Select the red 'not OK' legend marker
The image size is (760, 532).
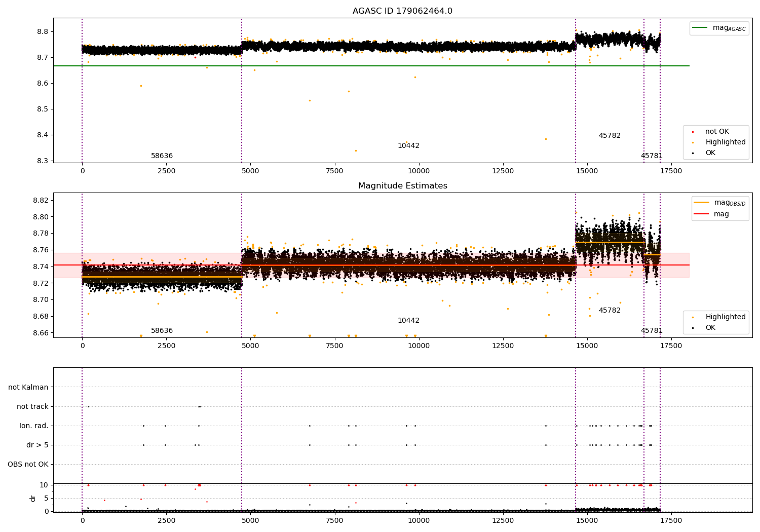click(693, 132)
